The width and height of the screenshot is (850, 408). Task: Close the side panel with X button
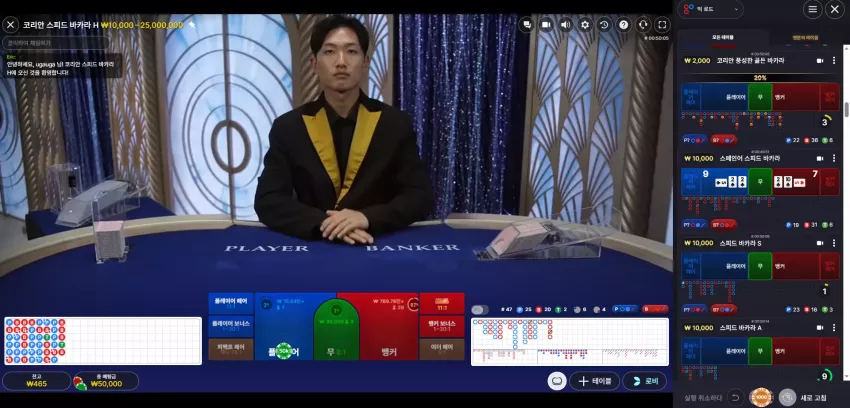(834, 9)
